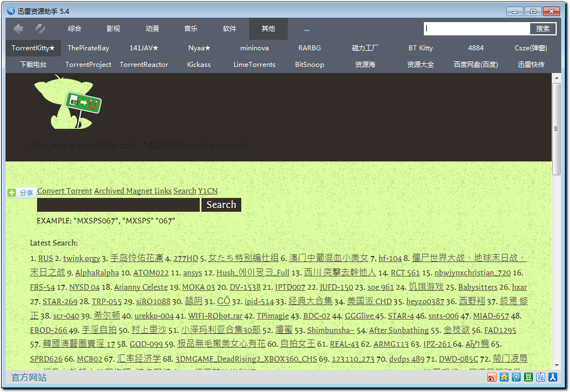Select the 资源海 source
Viewport: 570px width, 392px height.
pos(365,65)
